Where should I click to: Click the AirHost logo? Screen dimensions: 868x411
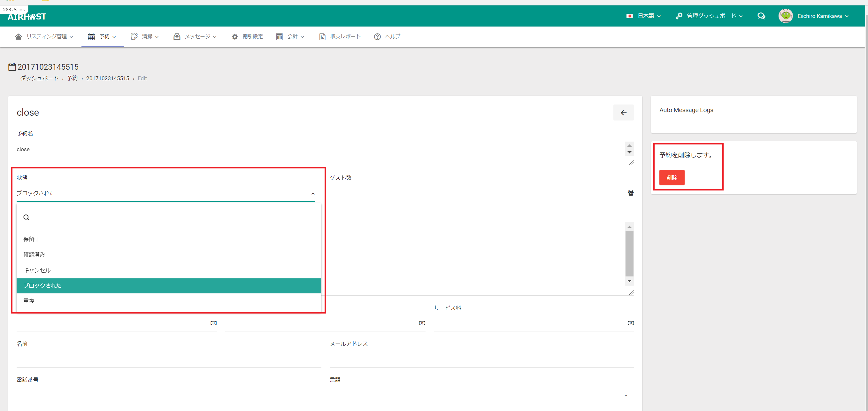pyautogui.click(x=27, y=17)
